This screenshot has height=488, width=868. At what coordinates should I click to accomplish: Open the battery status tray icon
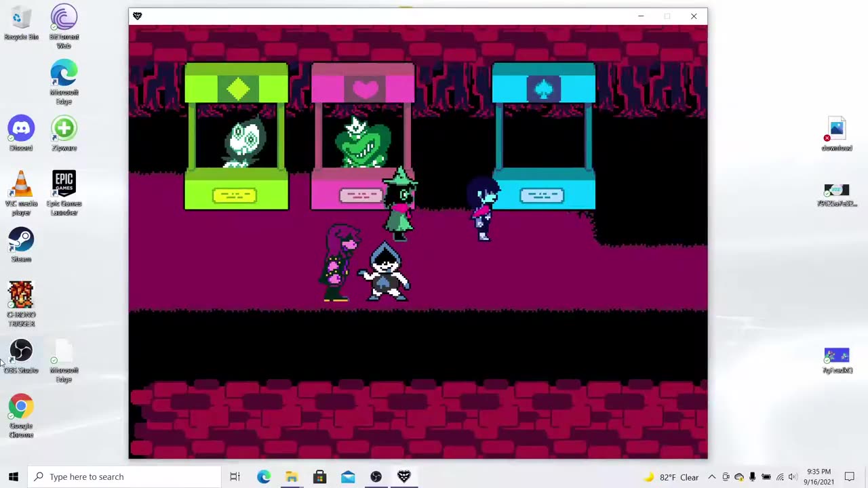[x=766, y=477]
